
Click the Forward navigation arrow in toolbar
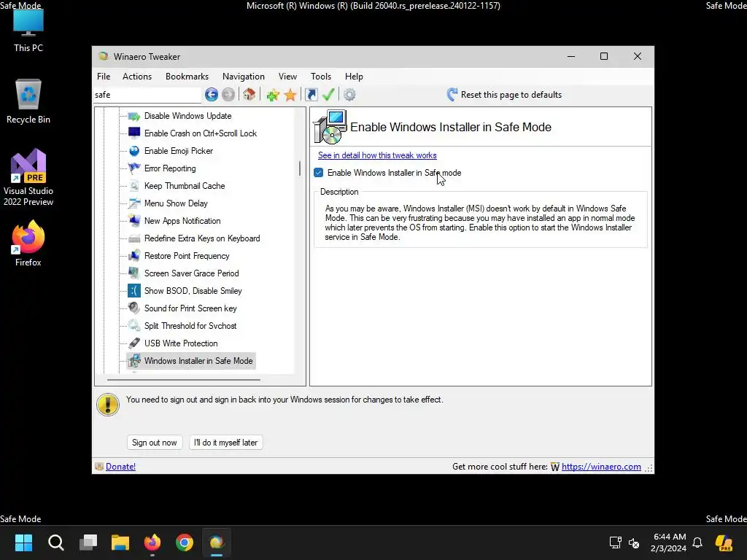click(x=228, y=95)
